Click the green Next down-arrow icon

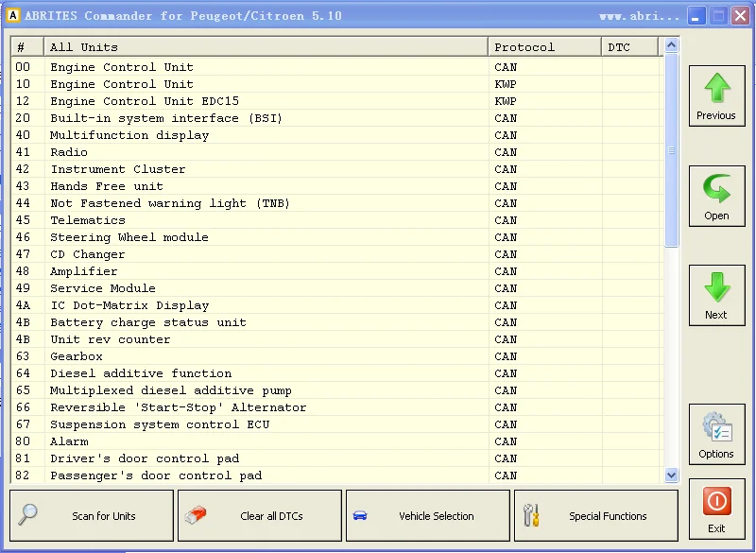click(717, 287)
